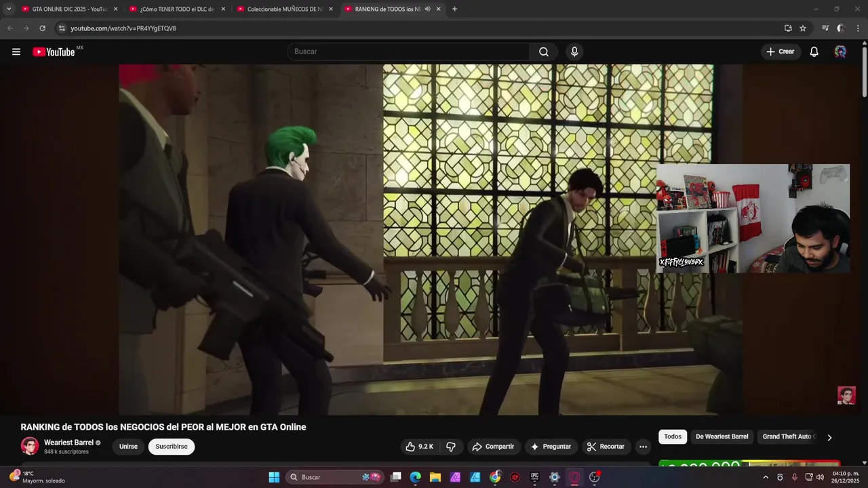868x488 pixels.
Task: Close the GTA ONLINE DIC 2025 tab
Action: click(x=115, y=9)
